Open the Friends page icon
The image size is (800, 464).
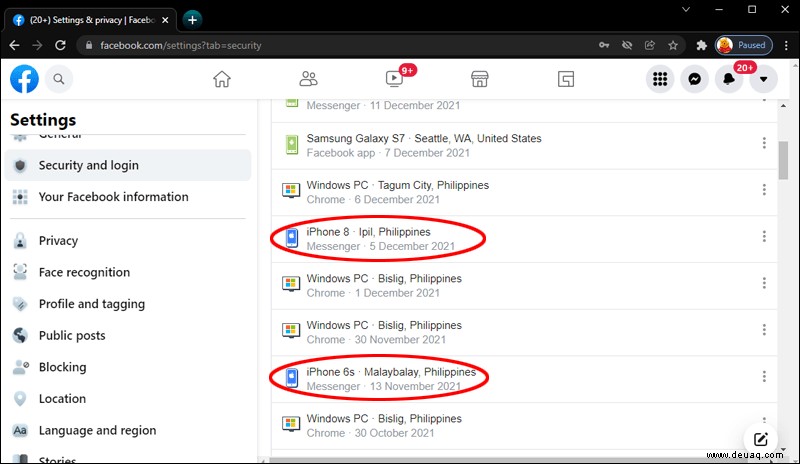point(308,79)
